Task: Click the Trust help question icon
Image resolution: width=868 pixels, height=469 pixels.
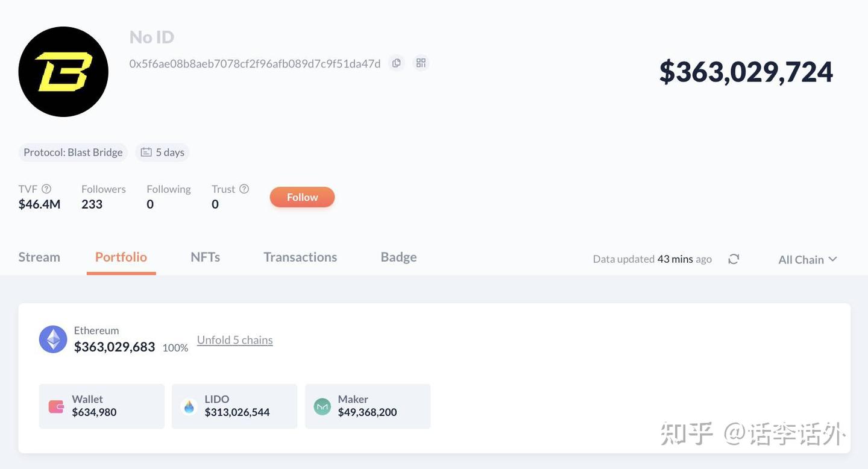Action: click(244, 189)
